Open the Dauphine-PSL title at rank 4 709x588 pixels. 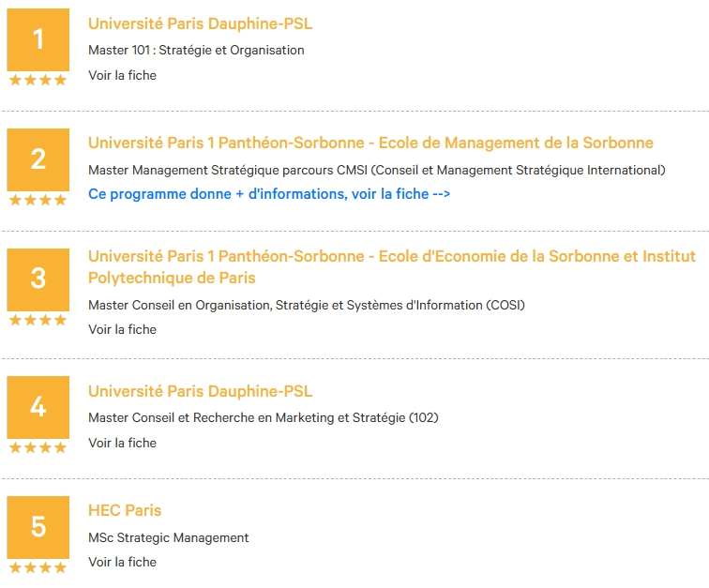coord(201,391)
